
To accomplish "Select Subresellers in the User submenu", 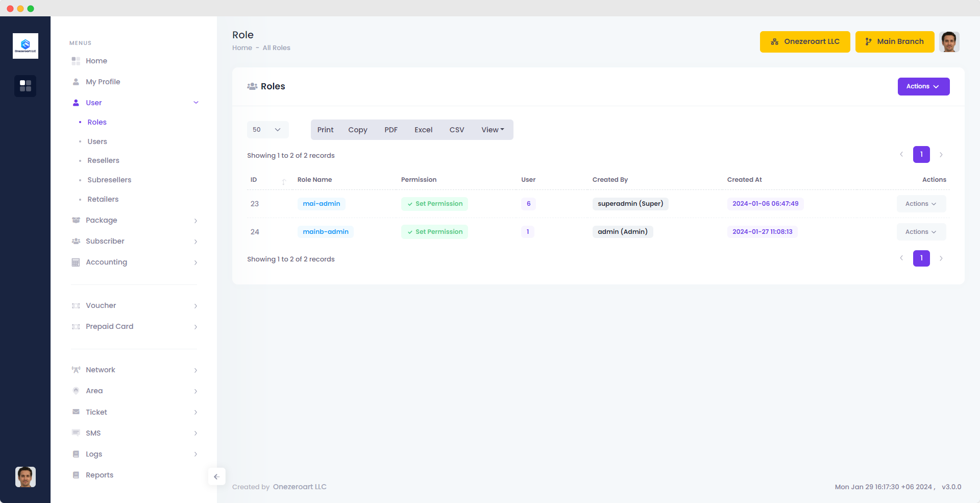I will click(109, 180).
